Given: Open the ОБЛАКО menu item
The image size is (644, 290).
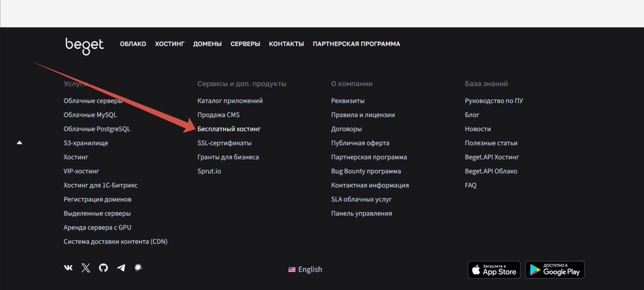Looking at the screenshot, I should pyautogui.click(x=133, y=44).
